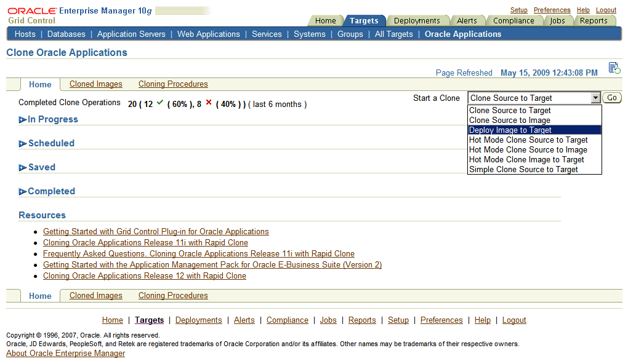Click the Logout link at top right

(x=606, y=10)
